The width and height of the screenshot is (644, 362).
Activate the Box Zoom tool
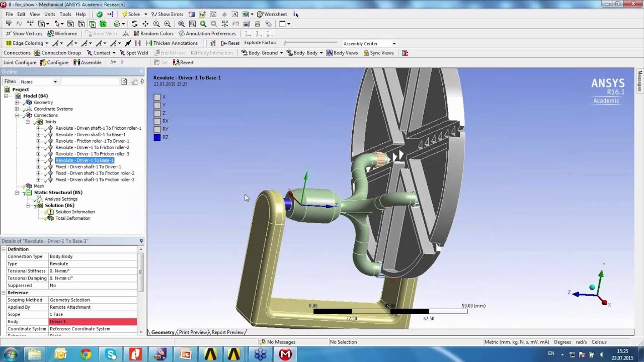168,24
